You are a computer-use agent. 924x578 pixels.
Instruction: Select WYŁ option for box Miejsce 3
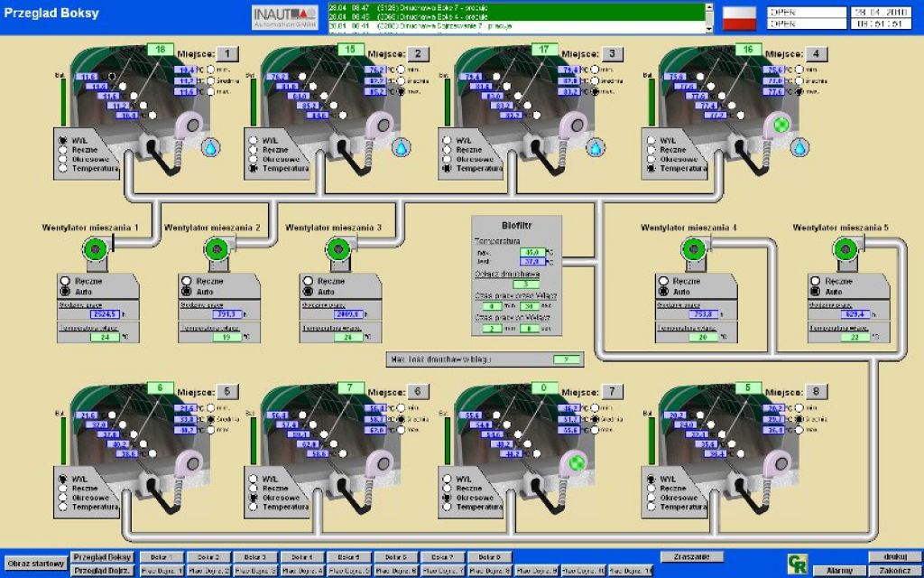click(447, 141)
